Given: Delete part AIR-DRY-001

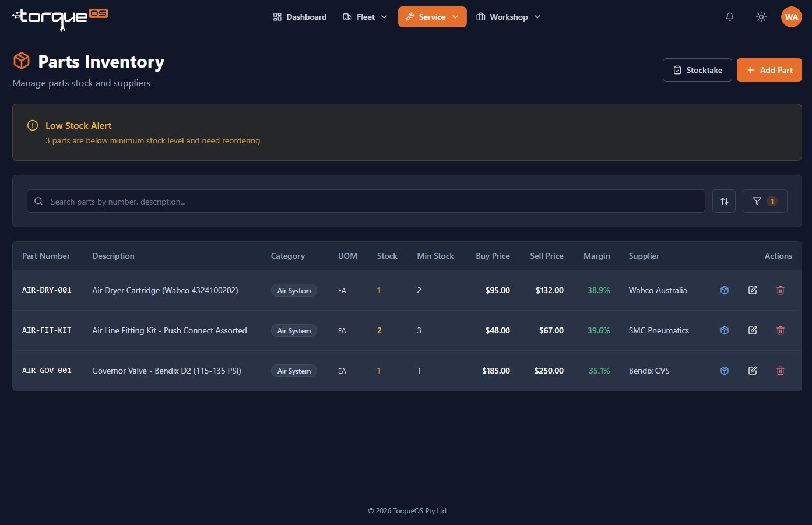Looking at the screenshot, I should 781,290.
